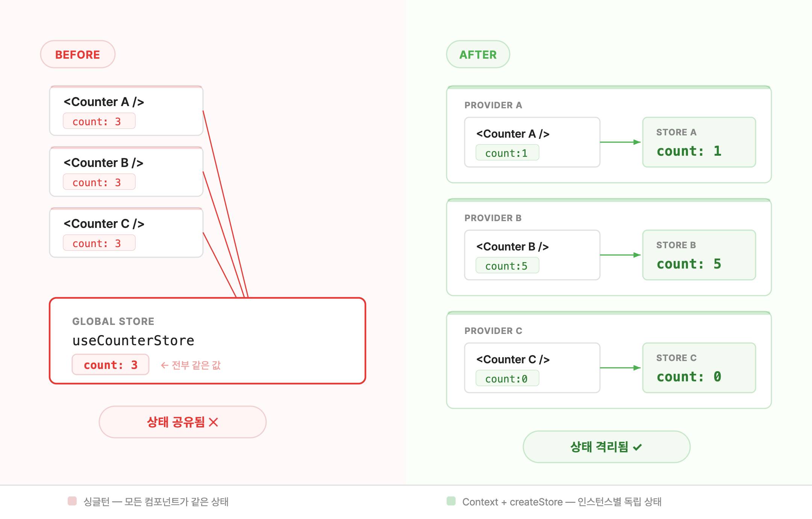Click the PROVIDER A heading
The height and width of the screenshot is (519, 812).
(493, 105)
